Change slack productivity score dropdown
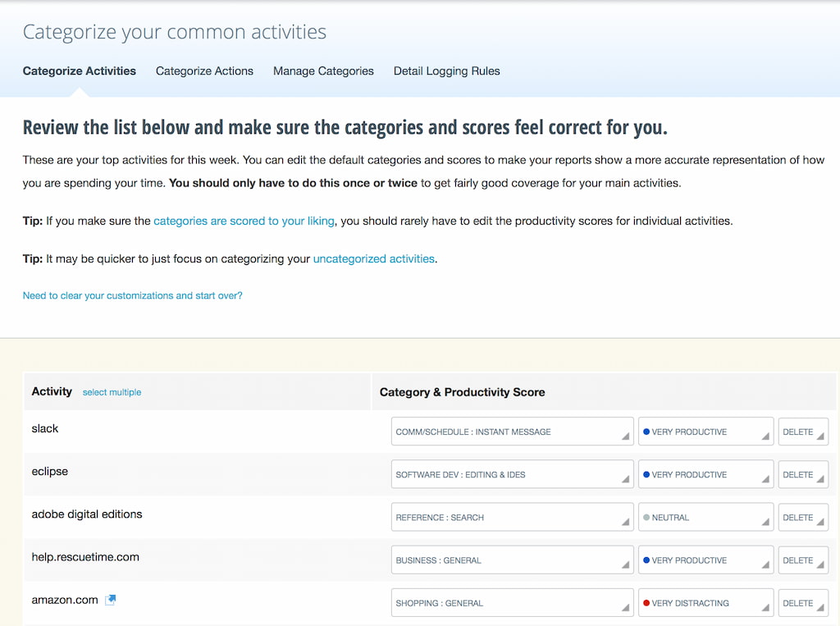840x626 pixels. pos(705,432)
